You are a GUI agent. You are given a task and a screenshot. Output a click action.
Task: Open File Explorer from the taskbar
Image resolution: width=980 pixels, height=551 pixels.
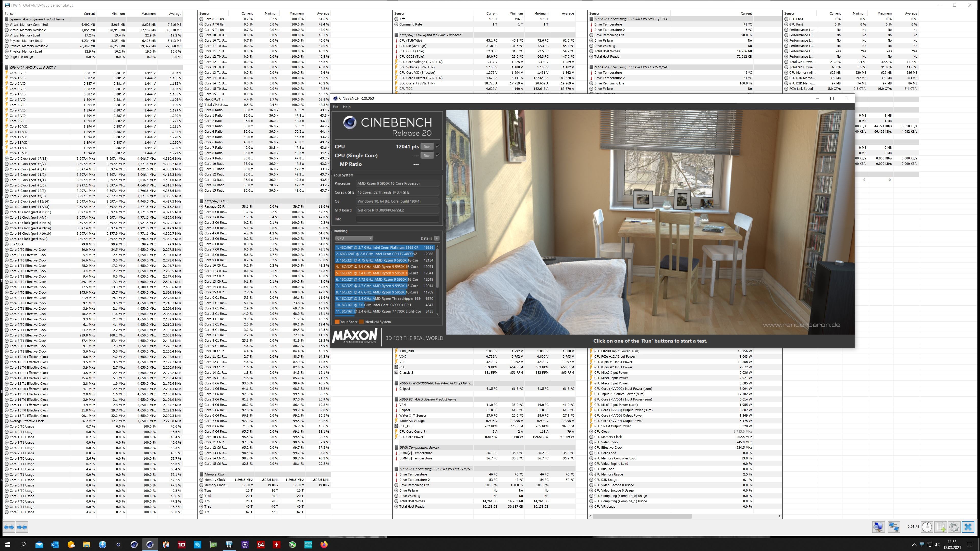click(86, 545)
